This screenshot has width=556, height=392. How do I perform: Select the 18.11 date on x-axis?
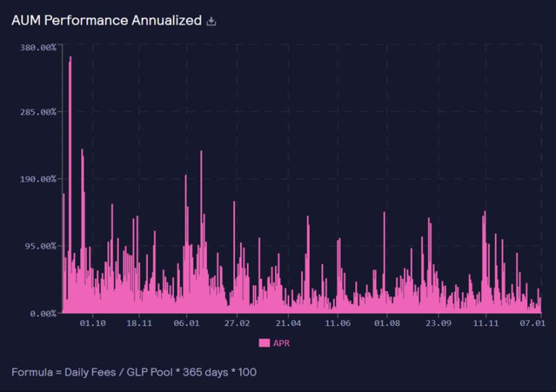(x=139, y=323)
